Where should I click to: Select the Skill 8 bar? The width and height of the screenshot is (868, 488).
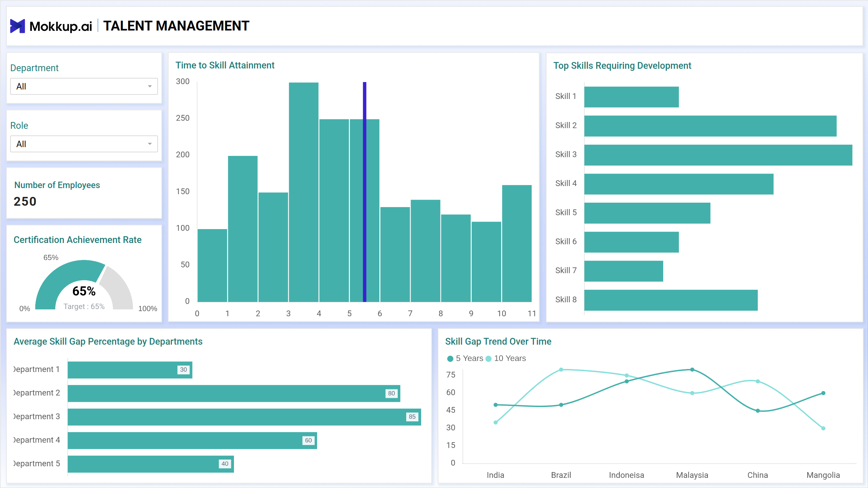(x=671, y=300)
